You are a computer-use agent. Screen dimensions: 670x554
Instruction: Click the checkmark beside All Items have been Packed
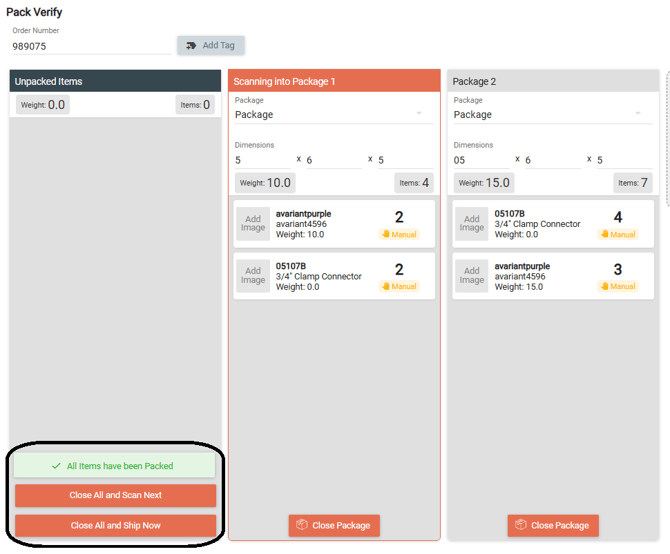(x=56, y=466)
